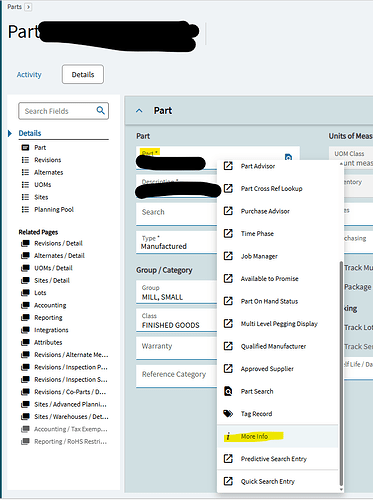373x500 pixels.
Task: Open the UOM Class dropdown
Action: pyautogui.click(x=351, y=157)
